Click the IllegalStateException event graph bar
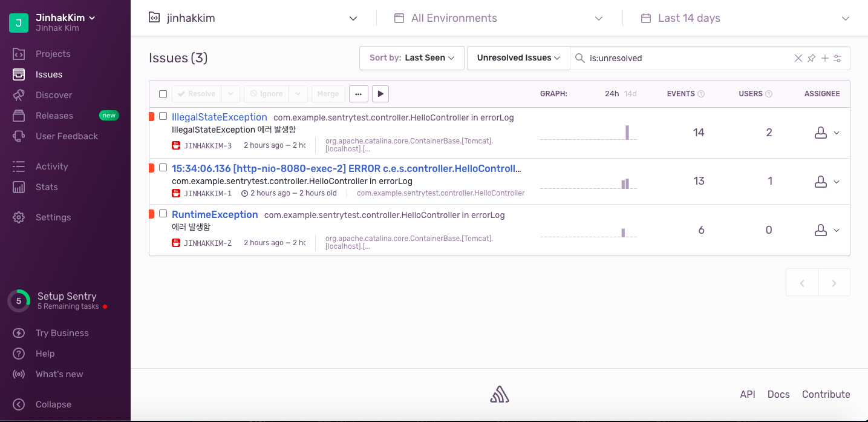The width and height of the screenshot is (868, 422). tap(627, 133)
